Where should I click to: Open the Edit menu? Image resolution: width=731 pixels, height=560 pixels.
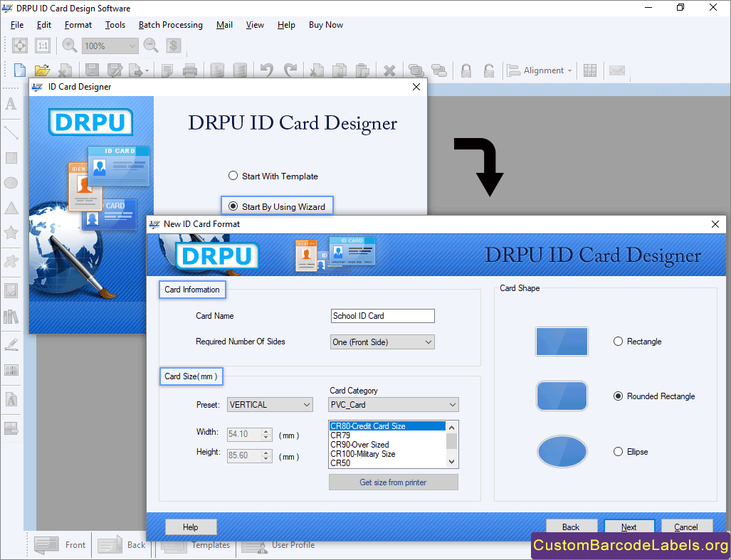pos(44,25)
